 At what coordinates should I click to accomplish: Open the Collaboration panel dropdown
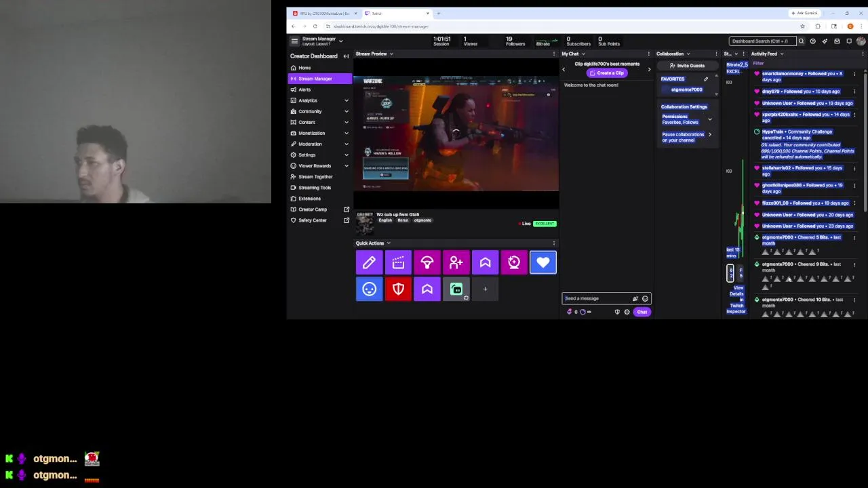tap(688, 54)
